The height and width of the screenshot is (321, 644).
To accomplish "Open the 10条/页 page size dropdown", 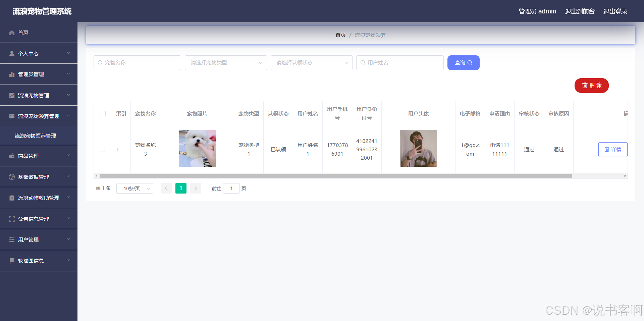I will coord(135,189).
